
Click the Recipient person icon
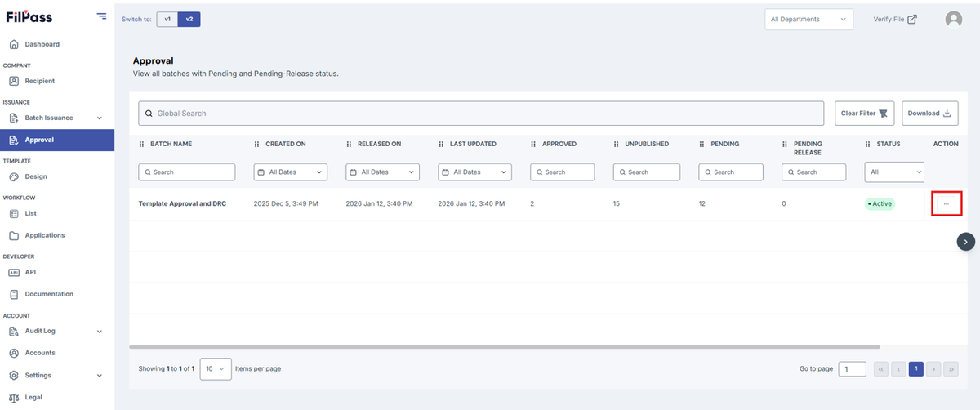(14, 81)
